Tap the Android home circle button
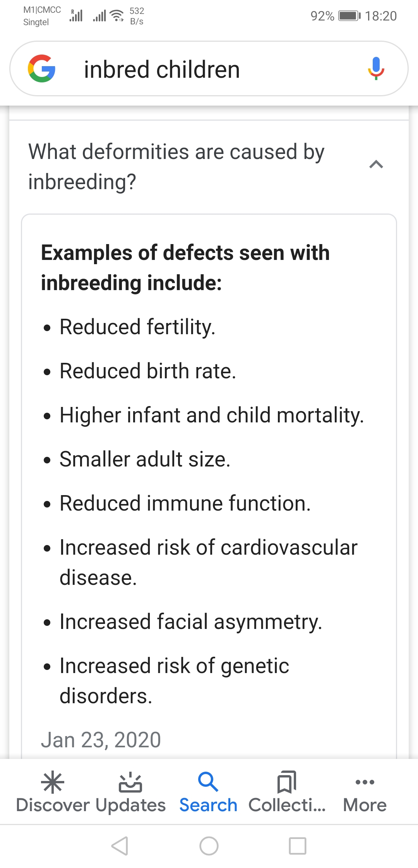The width and height of the screenshot is (418, 868). click(209, 846)
